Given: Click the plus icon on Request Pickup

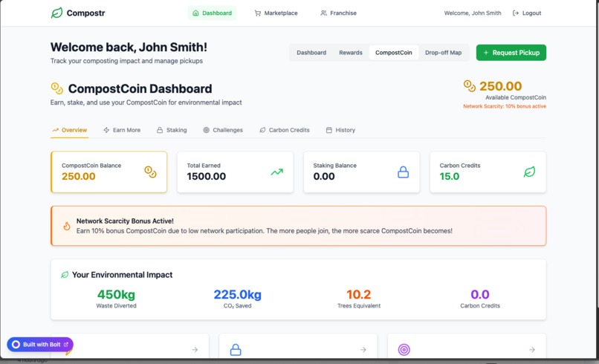Looking at the screenshot, I should tap(485, 53).
